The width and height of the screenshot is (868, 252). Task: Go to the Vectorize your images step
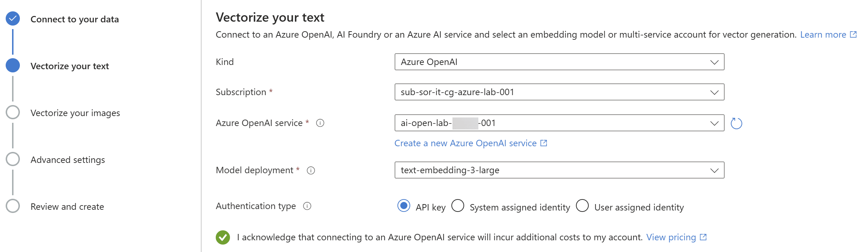[x=75, y=113]
